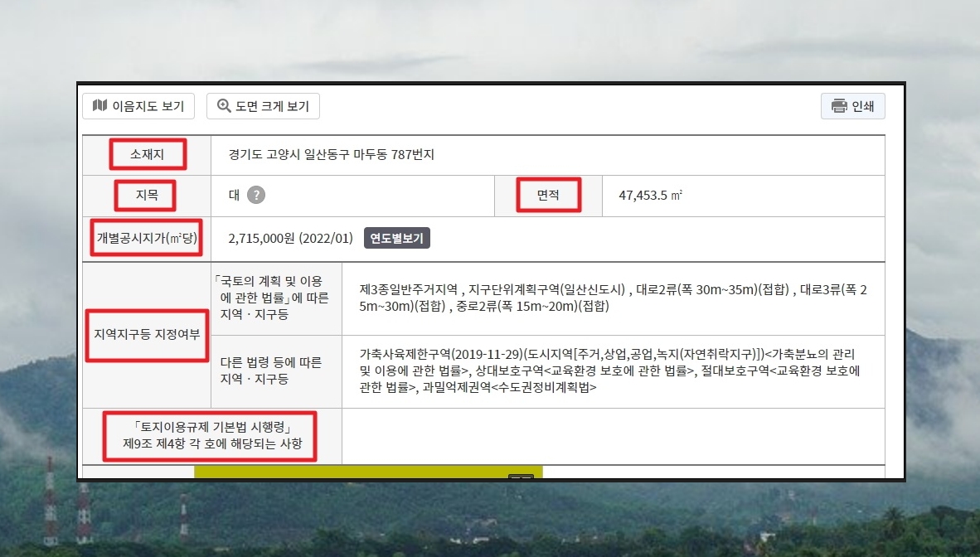Viewport: 980px width, 557px height.
Task: Click the 면적 label cell
Action: point(549,195)
